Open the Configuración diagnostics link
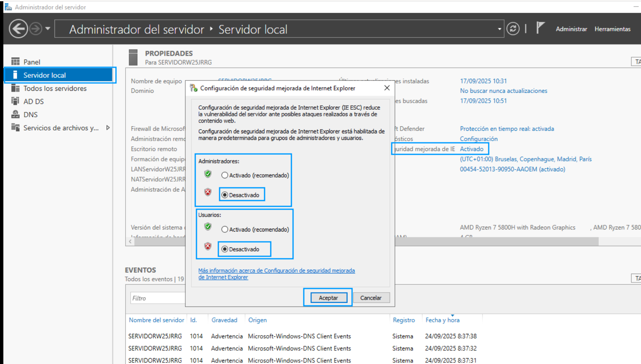641x364 pixels. pos(479,139)
